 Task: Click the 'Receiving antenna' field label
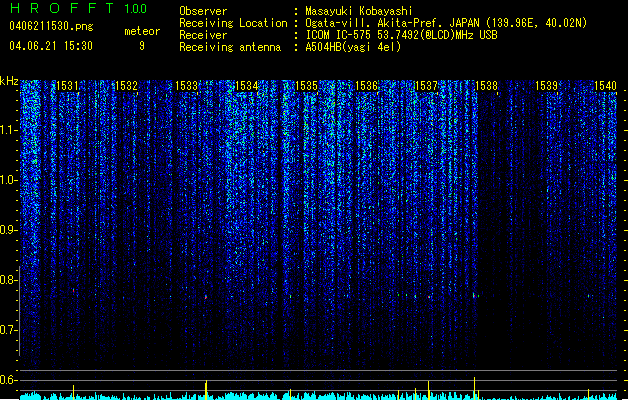click(x=230, y=47)
